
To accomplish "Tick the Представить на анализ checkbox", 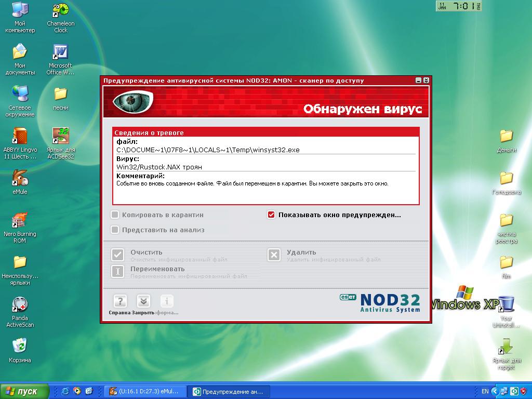I will pos(115,230).
